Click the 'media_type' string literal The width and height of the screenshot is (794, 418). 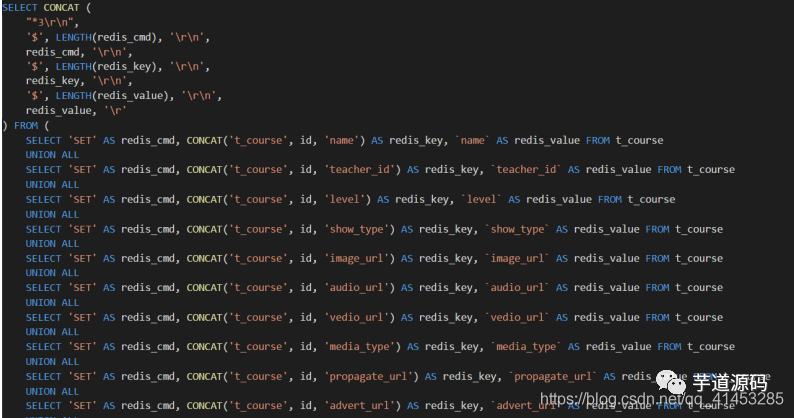coord(363,347)
